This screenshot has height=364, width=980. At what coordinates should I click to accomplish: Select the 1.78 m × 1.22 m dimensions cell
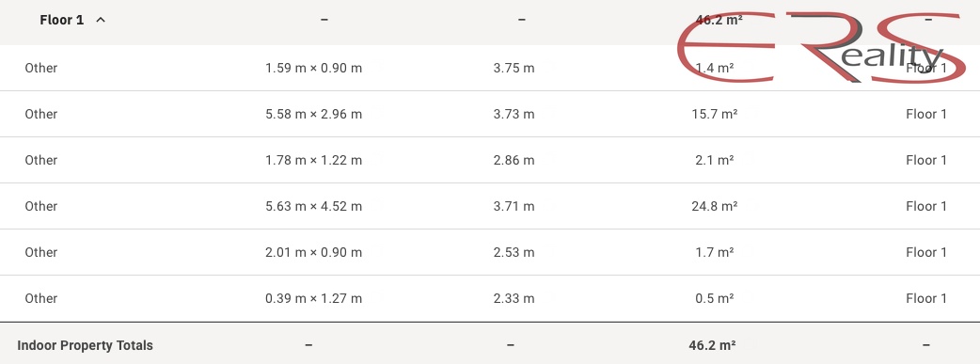314,160
